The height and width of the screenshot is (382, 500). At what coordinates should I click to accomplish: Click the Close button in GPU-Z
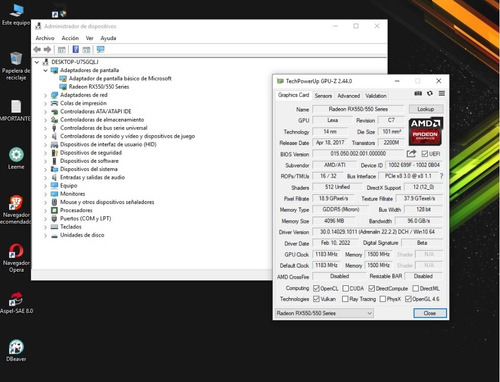click(x=430, y=313)
